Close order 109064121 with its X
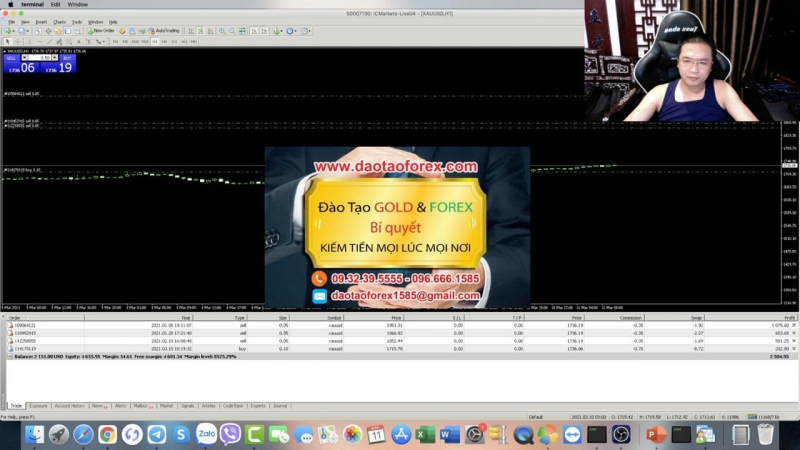This screenshot has width=800, height=450. pos(794,325)
